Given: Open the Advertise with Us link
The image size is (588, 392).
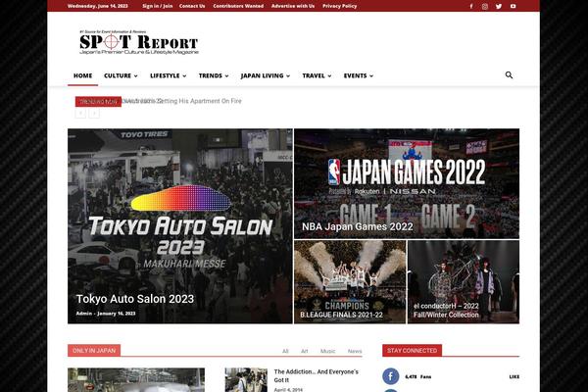Looking at the screenshot, I should click(x=293, y=6).
